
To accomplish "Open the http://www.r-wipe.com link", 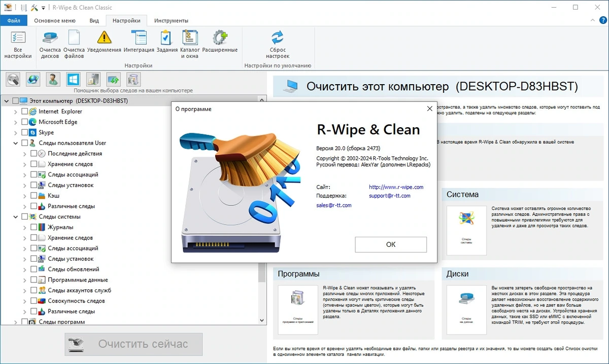I will [396, 187].
